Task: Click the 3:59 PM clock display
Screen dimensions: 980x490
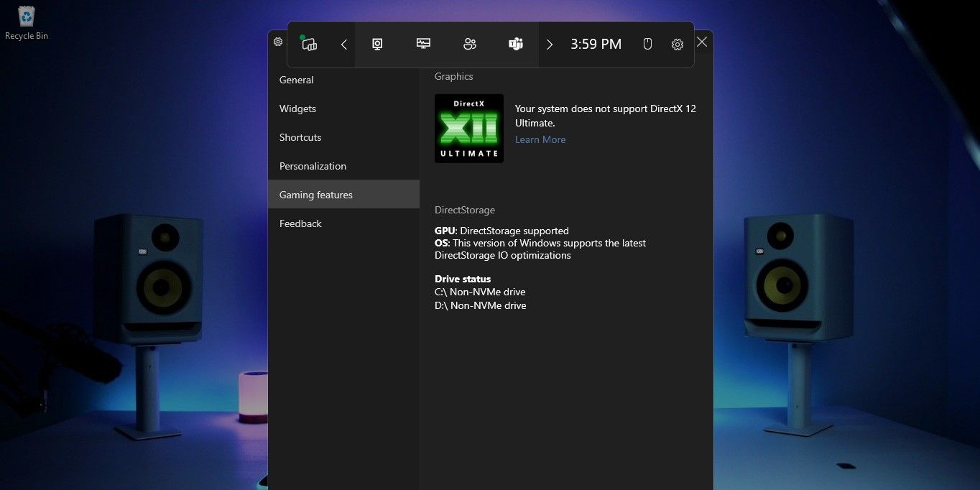Action: pyautogui.click(x=596, y=45)
